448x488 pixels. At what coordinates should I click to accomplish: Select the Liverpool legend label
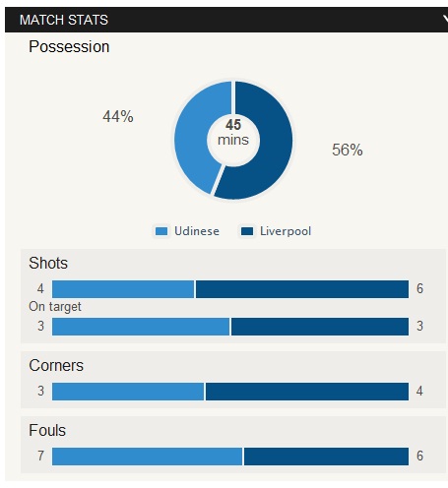pos(286,231)
